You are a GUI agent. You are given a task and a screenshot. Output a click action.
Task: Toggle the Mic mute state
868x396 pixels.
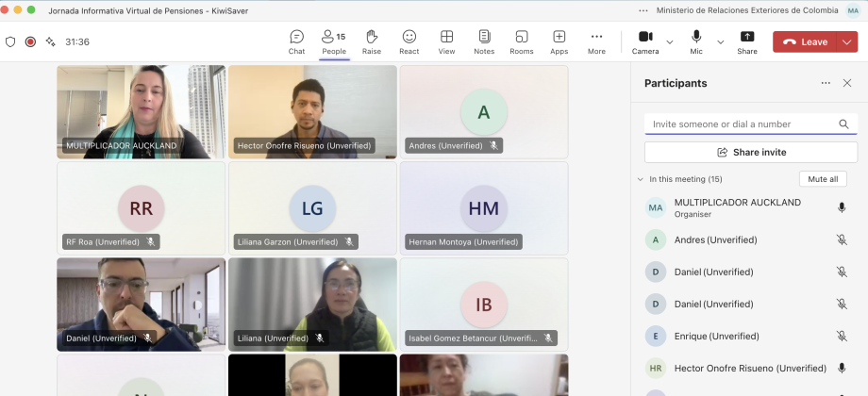pyautogui.click(x=696, y=42)
